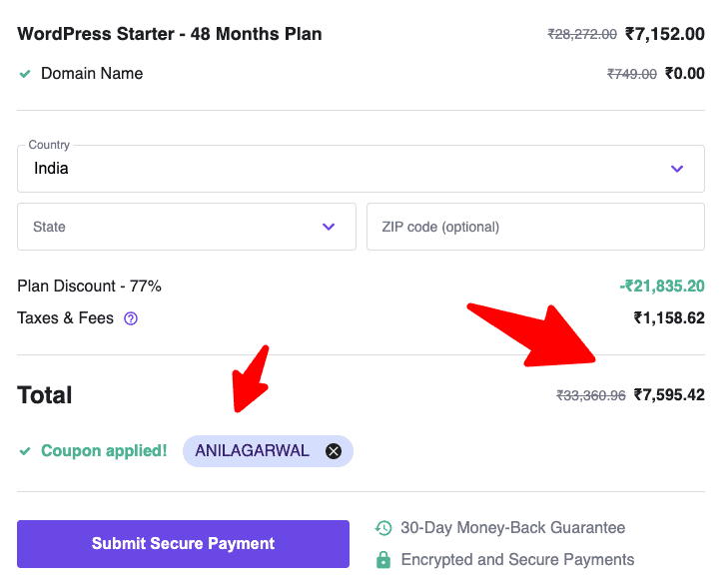Screen dimensions: 728x581
Task: Click the struck-through total ₹33,360.96
Action: click(x=590, y=395)
